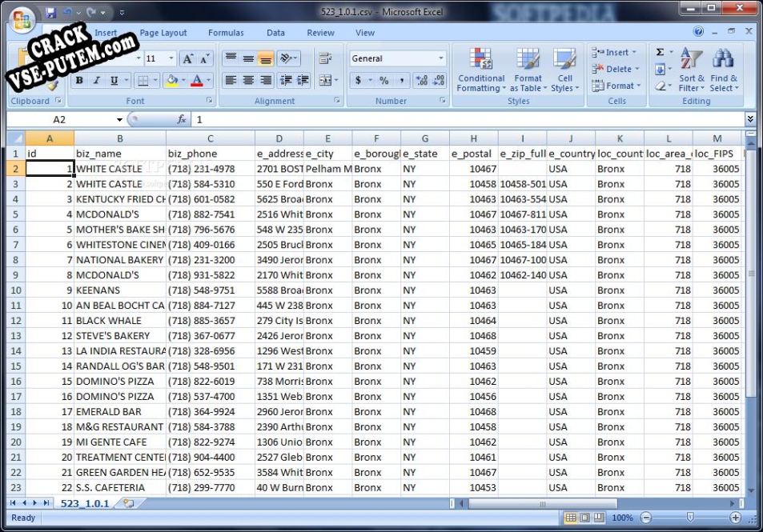Apply percent style number format

(x=384, y=81)
